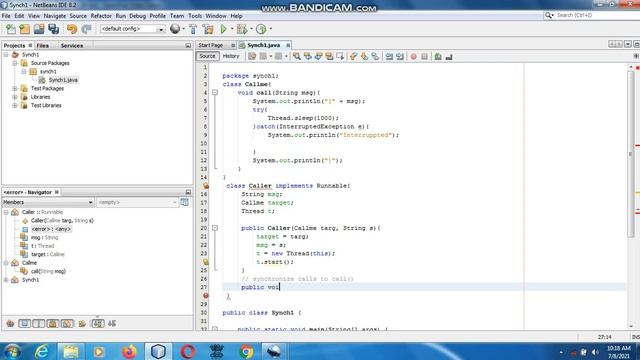The height and width of the screenshot is (360, 640).
Task: Switch to the Files tab
Action: pos(42,46)
